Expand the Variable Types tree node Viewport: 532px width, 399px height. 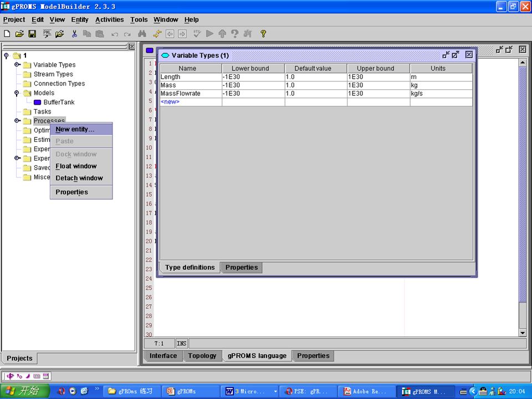click(x=17, y=64)
